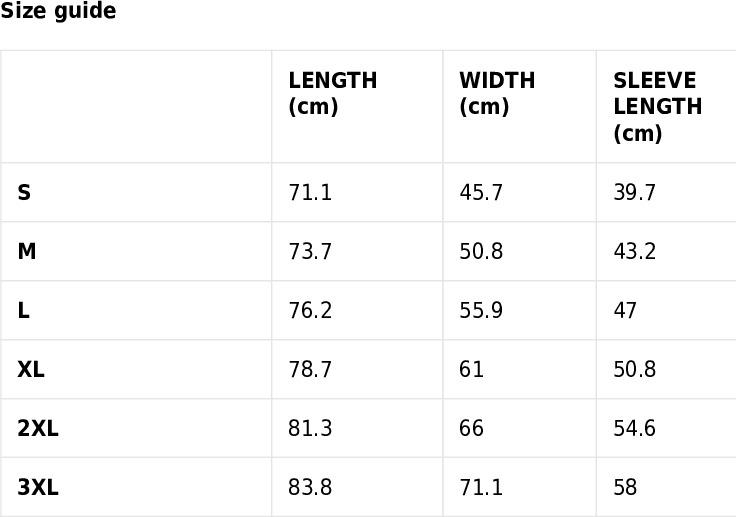This screenshot has height=517, width=736.
Task: Click the 54.6 sleeve length cell
Action: [634, 428]
